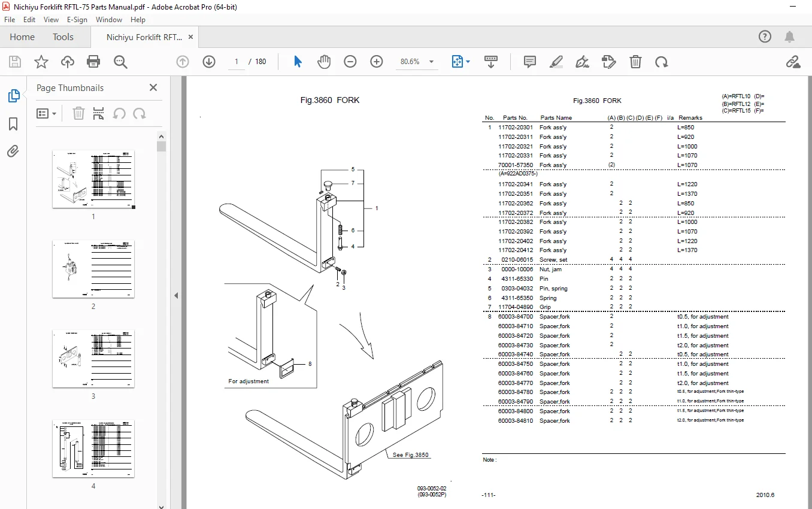The width and height of the screenshot is (812, 509).
Task: Click the thumbnails panel scrollbar
Action: [x=161, y=146]
